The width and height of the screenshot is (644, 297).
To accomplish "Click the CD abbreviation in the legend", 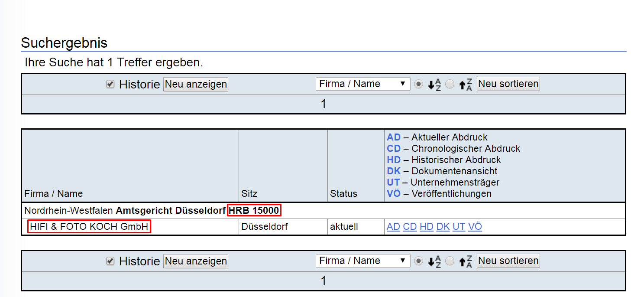I will coord(394,149).
